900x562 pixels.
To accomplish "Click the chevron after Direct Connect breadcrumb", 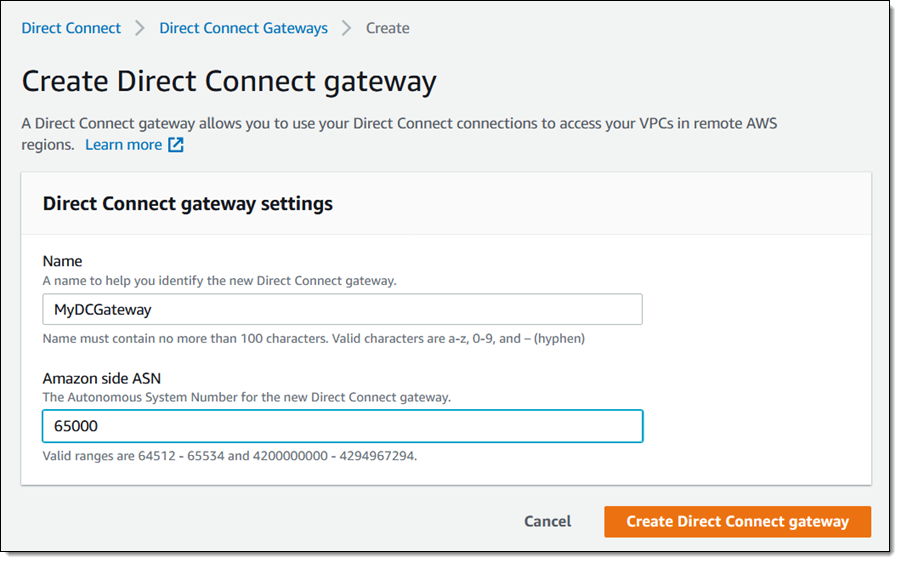I will [x=140, y=28].
